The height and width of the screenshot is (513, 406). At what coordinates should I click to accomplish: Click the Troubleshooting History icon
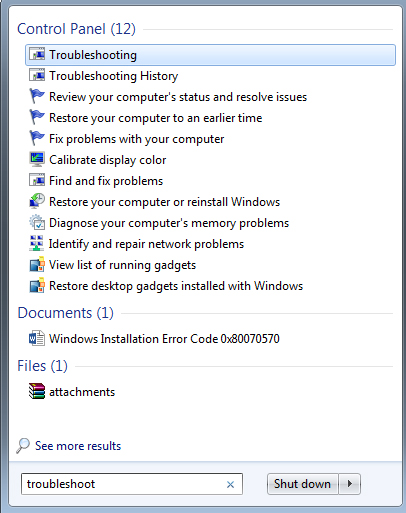[x=37, y=75]
